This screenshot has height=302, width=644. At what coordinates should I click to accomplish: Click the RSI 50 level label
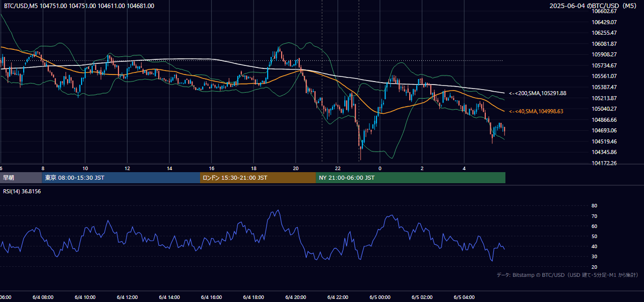pos(594,236)
